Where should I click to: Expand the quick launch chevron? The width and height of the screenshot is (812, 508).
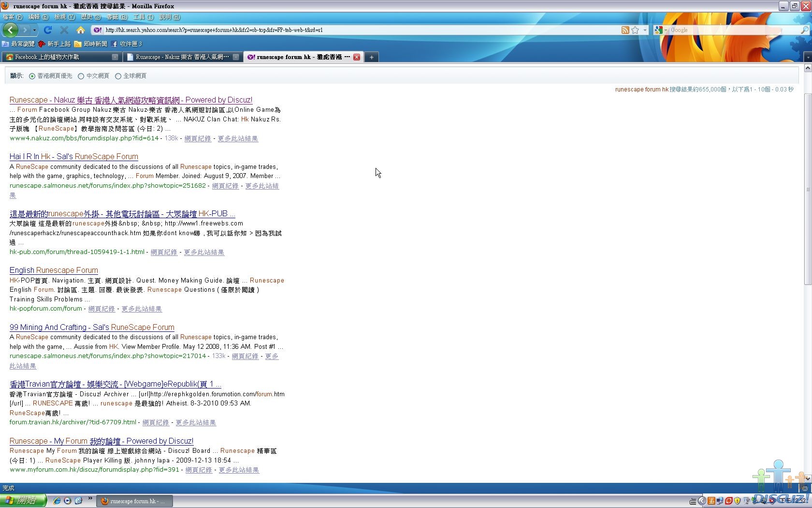(x=90, y=499)
